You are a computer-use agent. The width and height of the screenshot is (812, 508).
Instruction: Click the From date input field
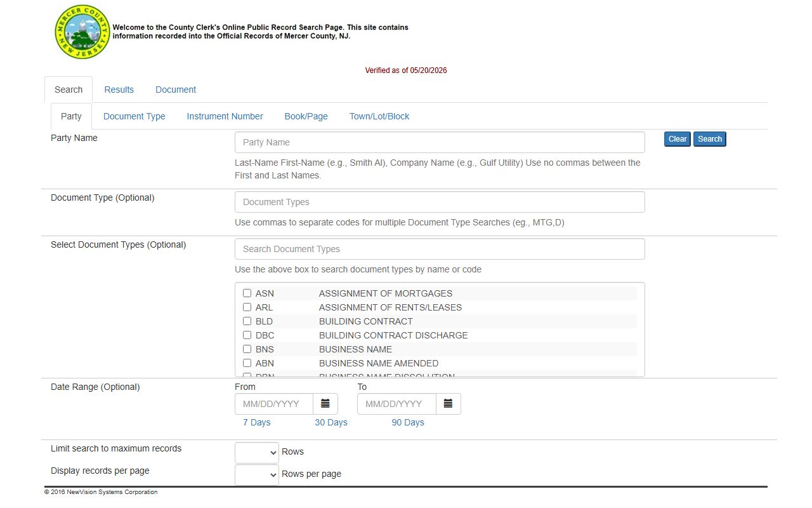coord(274,404)
